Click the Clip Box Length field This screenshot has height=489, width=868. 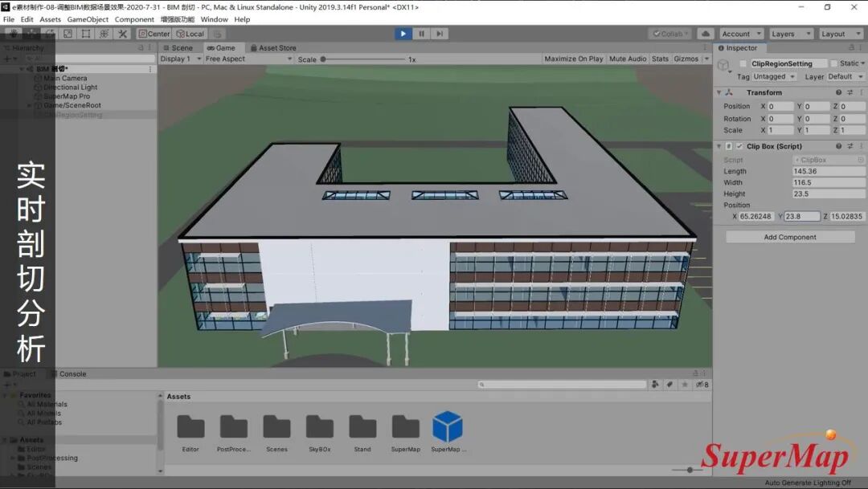(x=828, y=172)
